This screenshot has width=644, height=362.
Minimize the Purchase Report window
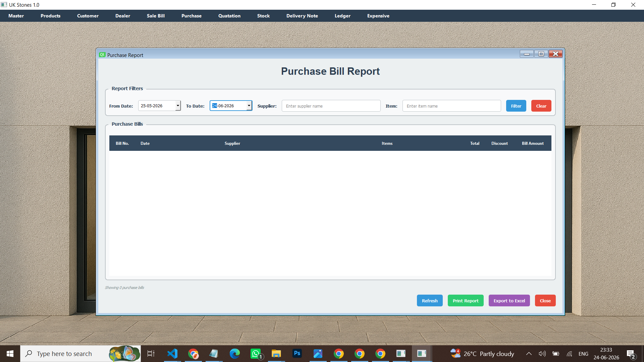tap(527, 54)
